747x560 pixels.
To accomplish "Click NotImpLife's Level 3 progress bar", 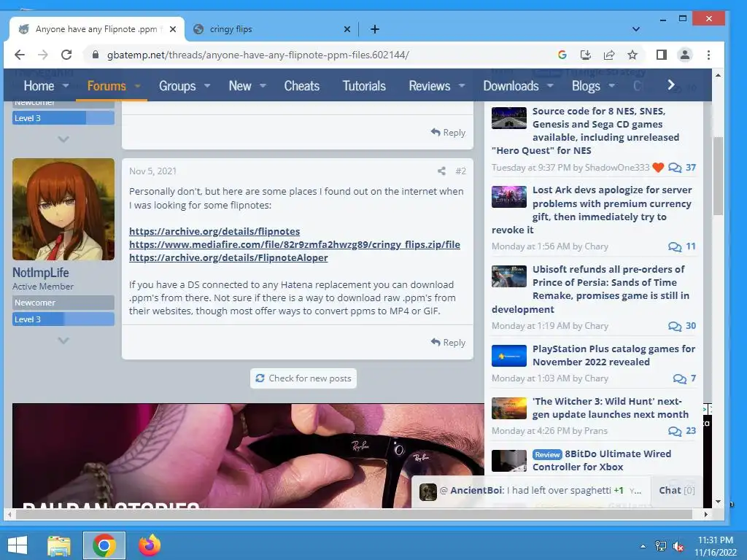I will pyautogui.click(x=63, y=319).
